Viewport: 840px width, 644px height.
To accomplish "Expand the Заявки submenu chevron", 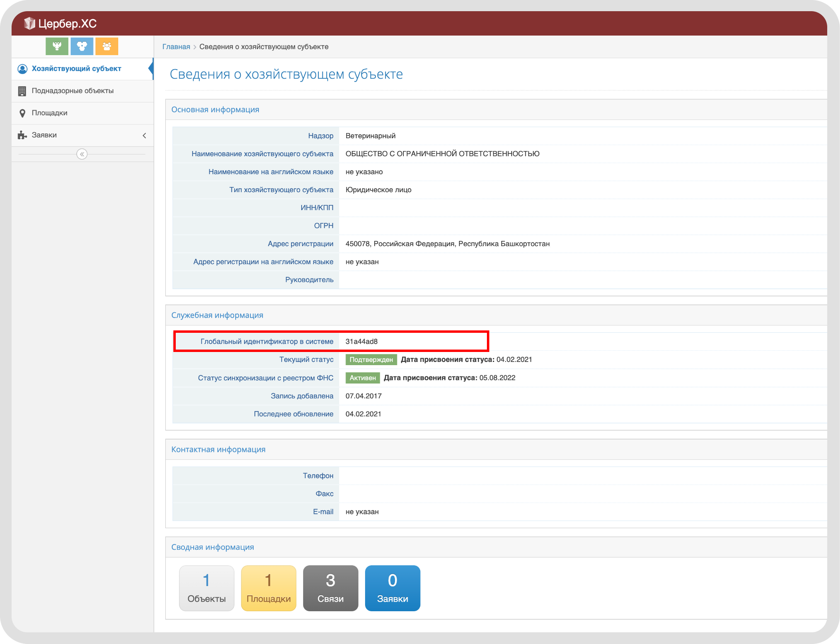I will point(144,135).
